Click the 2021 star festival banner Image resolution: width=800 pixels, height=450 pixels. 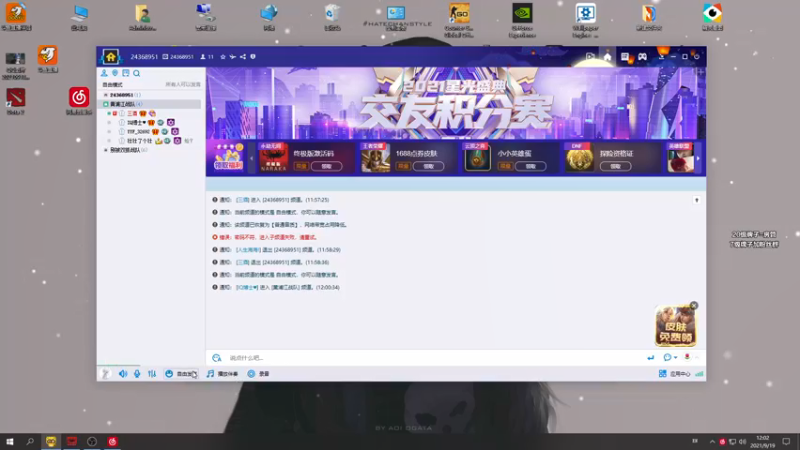456,104
